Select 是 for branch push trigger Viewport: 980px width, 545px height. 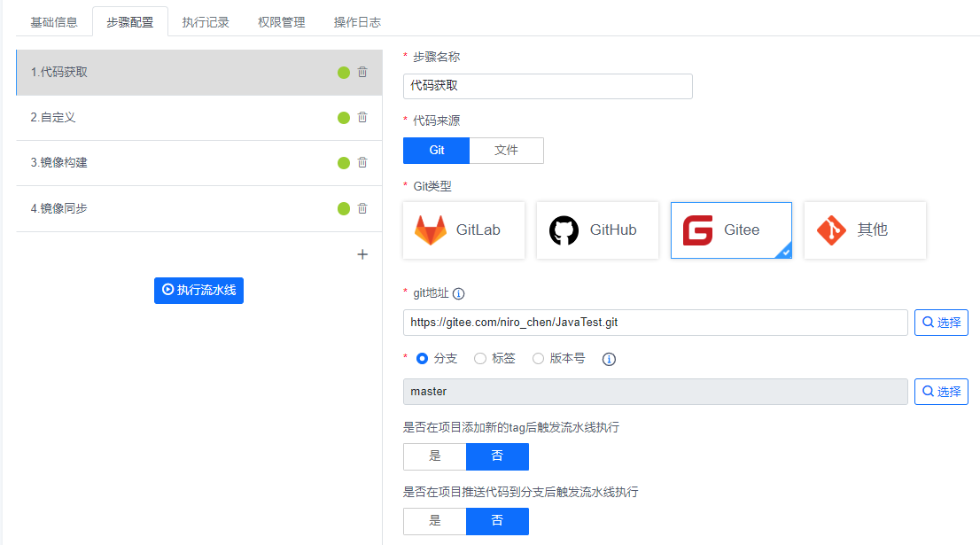(x=435, y=521)
